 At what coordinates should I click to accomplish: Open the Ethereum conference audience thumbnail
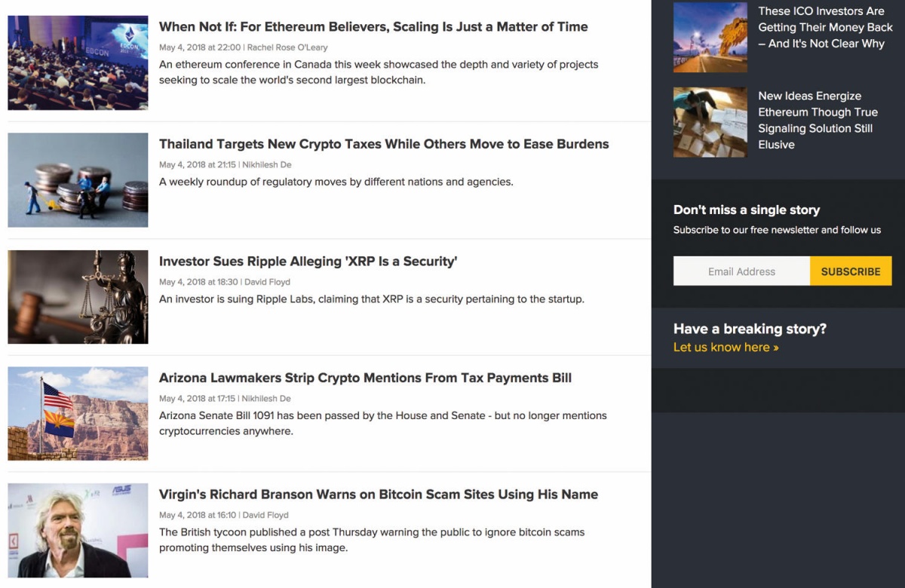[78, 63]
